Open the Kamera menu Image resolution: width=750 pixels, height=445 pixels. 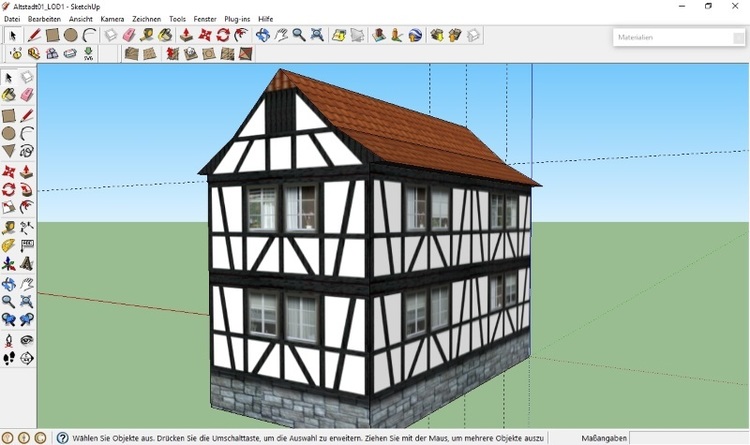[x=112, y=19]
